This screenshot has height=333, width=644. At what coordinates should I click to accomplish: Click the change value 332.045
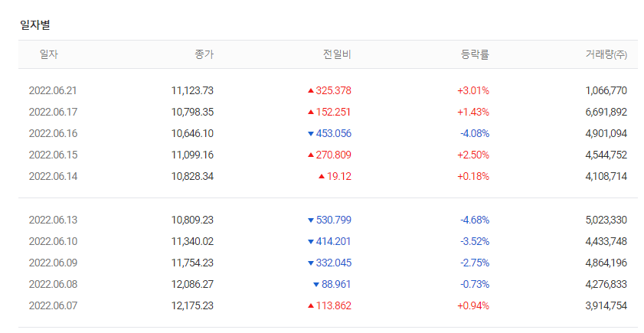334,263
